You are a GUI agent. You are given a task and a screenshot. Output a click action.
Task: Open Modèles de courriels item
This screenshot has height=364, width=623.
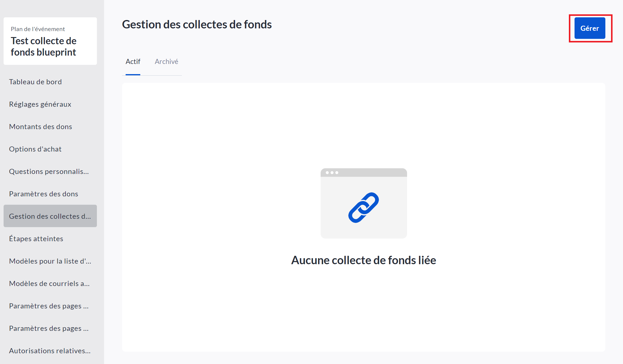[49, 284]
